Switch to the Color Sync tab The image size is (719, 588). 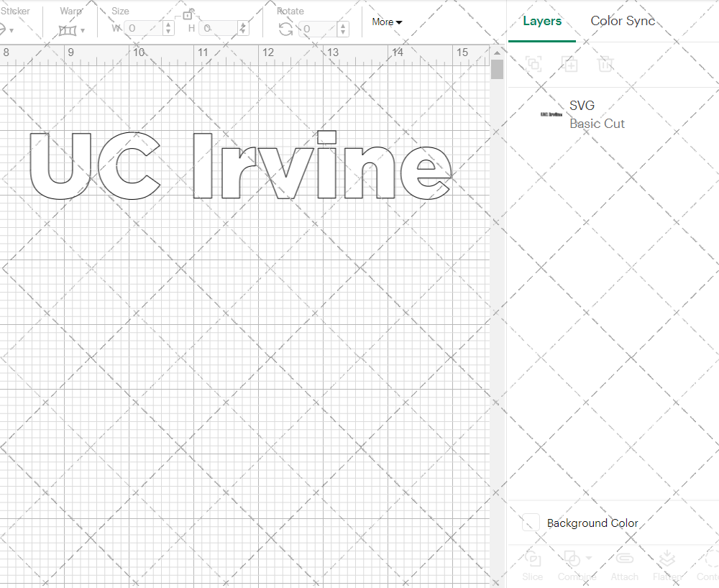coord(623,21)
